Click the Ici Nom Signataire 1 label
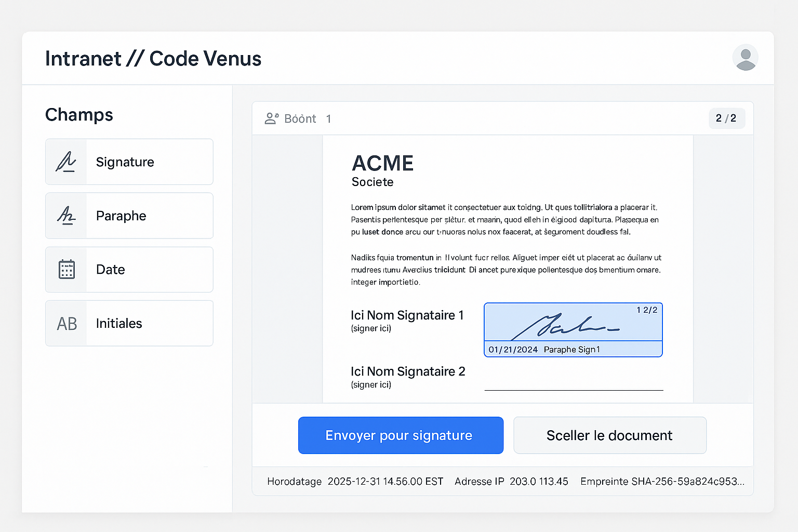This screenshot has height=532, width=798. coord(407,315)
